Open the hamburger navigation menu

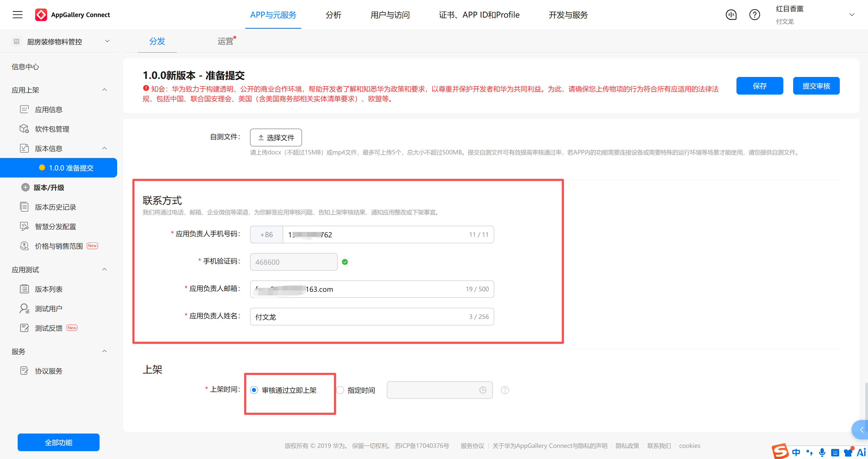click(18, 14)
